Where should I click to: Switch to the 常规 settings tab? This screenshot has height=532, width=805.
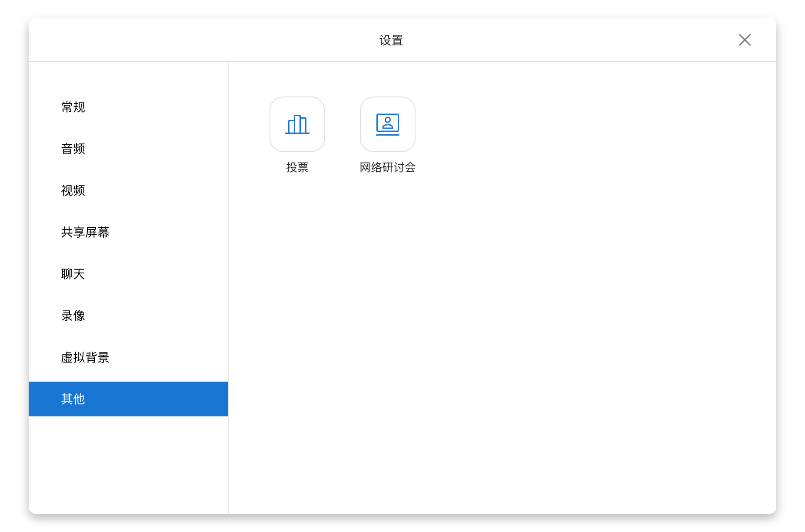(73, 107)
